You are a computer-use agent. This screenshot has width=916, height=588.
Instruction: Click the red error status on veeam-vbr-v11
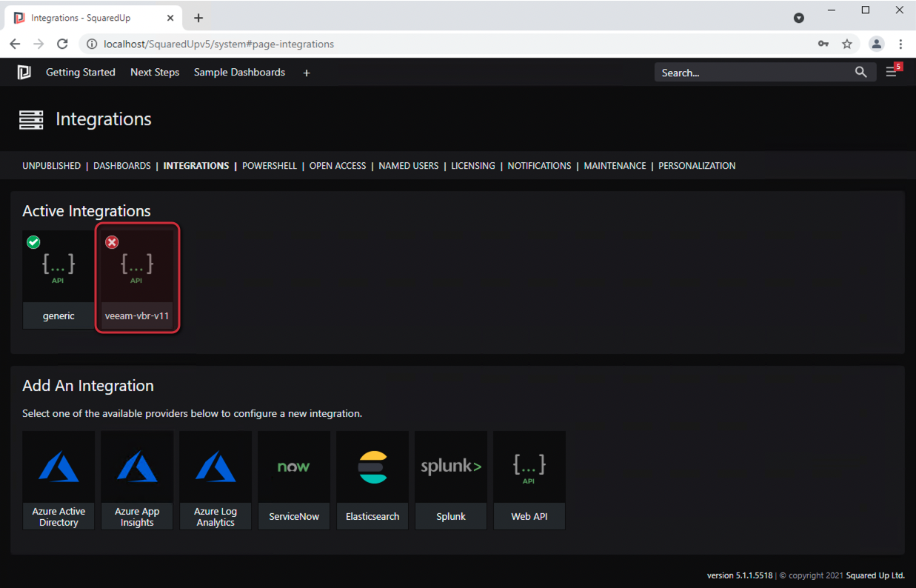tap(112, 242)
